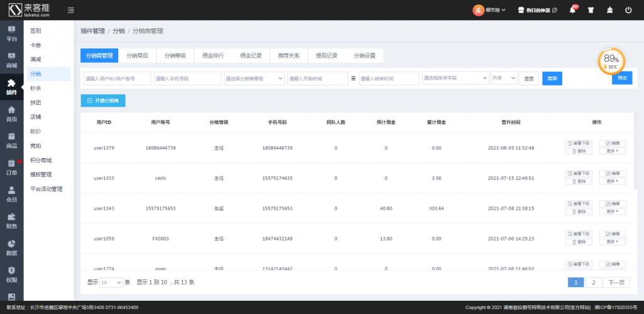Click the orange user avatar

tap(478, 10)
